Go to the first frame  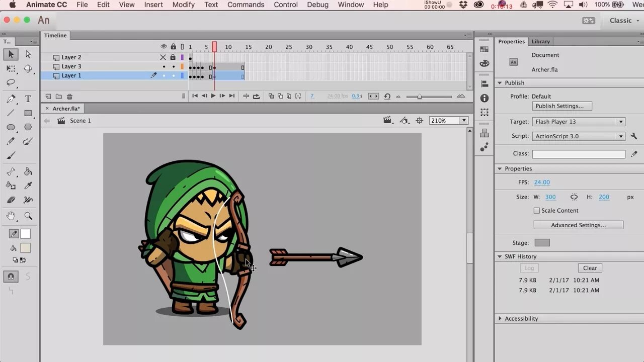tap(195, 96)
